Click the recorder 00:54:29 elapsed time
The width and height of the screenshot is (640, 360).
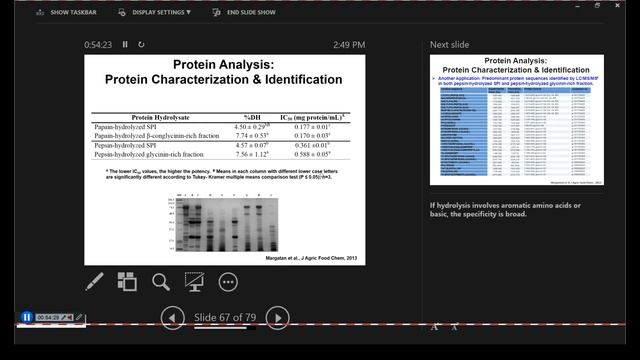[48, 317]
